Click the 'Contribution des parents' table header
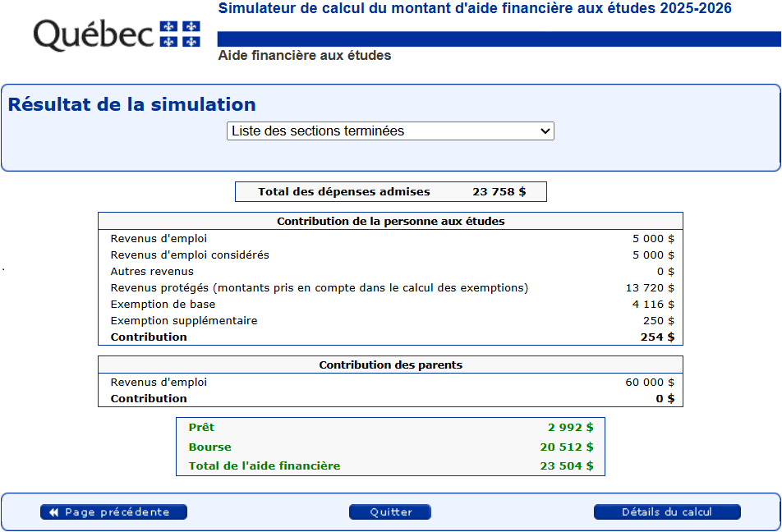The height and width of the screenshot is (532, 782). click(x=390, y=365)
